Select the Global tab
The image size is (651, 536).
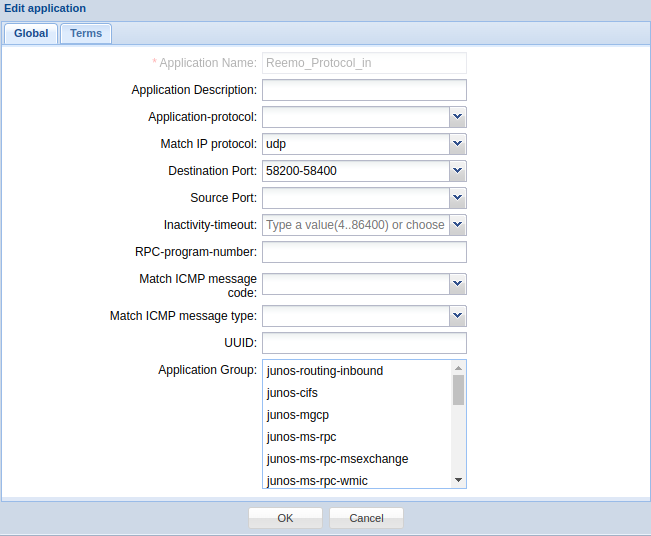tap(31, 33)
